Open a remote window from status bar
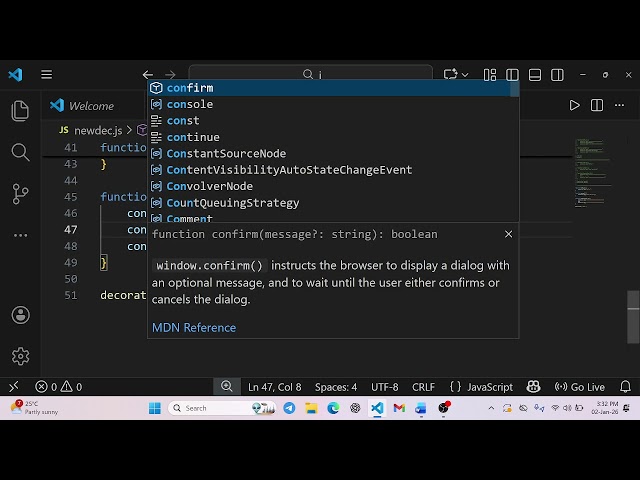 pyautogui.click(x=14, y=386)
